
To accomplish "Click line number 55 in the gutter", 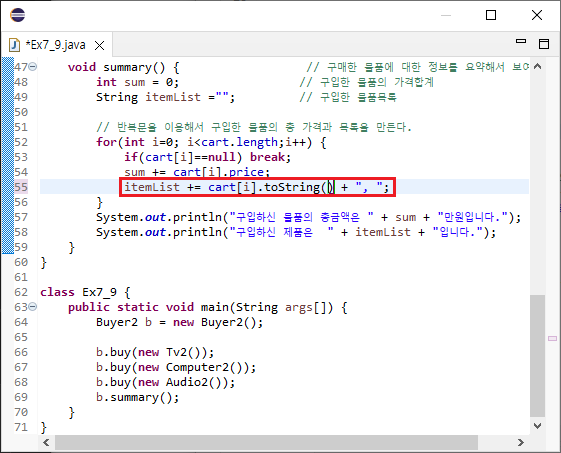I will pos(21,187).
